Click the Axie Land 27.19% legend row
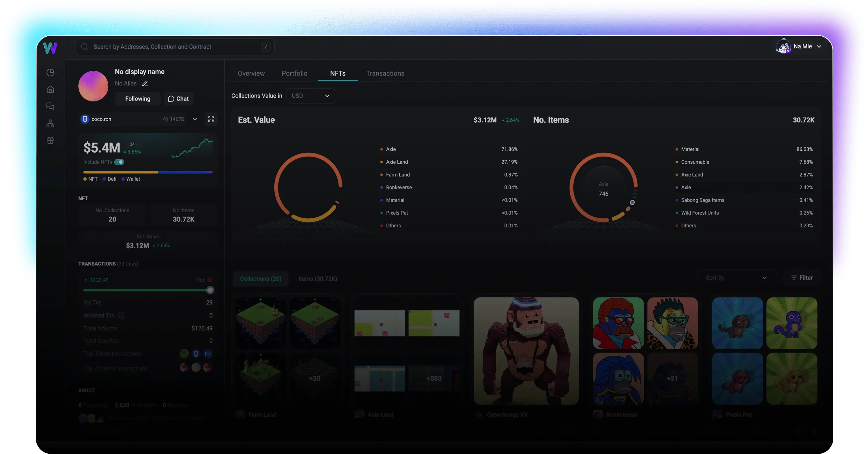The width and height of the screenshot is (868, 454). (449, 162)
